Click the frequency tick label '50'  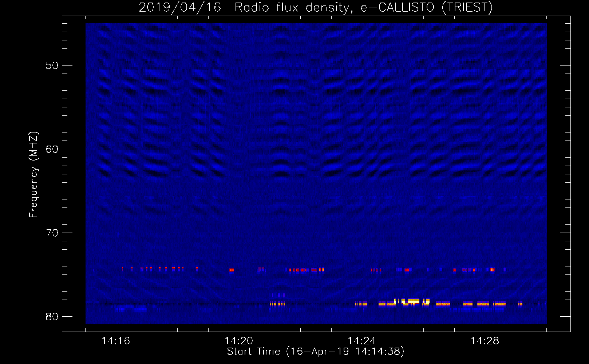coord(52,66)
